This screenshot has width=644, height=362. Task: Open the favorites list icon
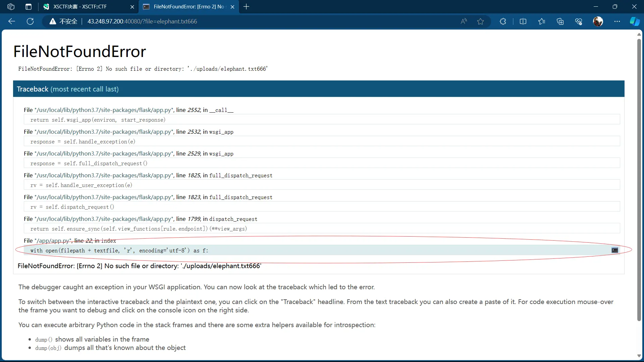click(541, 21)
